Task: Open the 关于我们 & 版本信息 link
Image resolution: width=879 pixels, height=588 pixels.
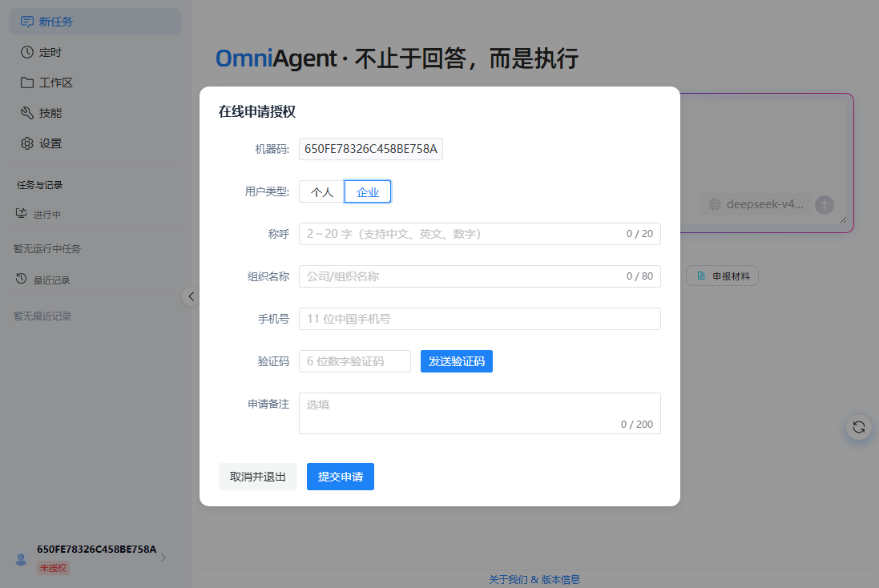Action: click(x=534, y=580)
